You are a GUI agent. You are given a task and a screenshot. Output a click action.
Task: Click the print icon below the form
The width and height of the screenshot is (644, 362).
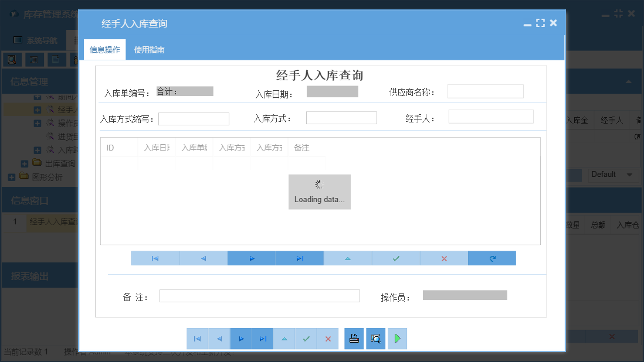point(354,338)
